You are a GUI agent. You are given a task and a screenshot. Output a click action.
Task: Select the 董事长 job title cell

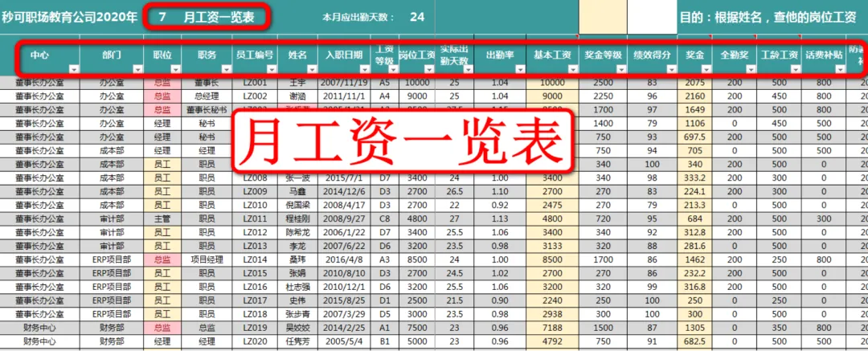coord(207,83)
